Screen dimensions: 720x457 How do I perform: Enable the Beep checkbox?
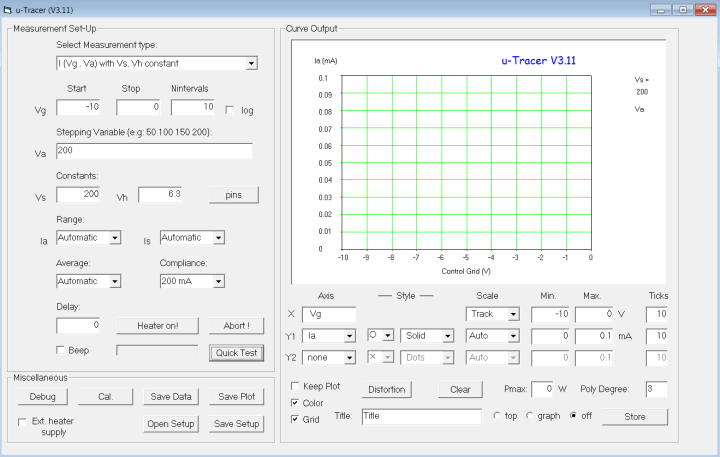[60, 350]
